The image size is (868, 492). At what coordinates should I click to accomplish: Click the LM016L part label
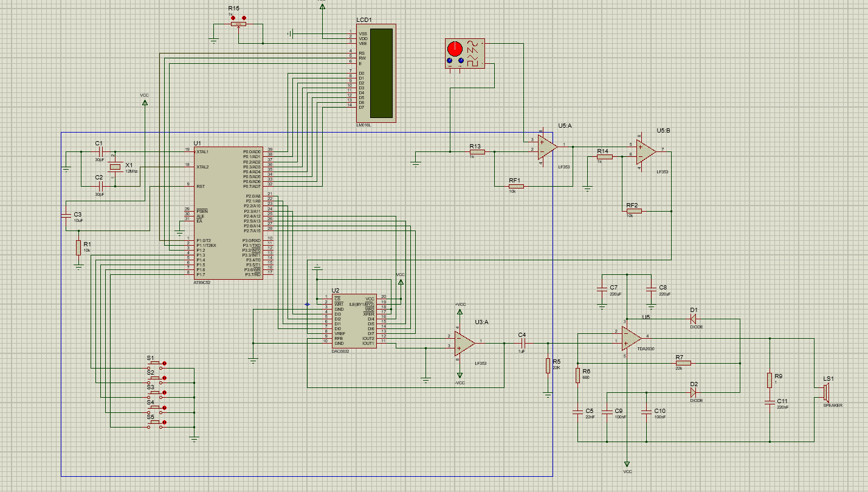pos(363,125)
